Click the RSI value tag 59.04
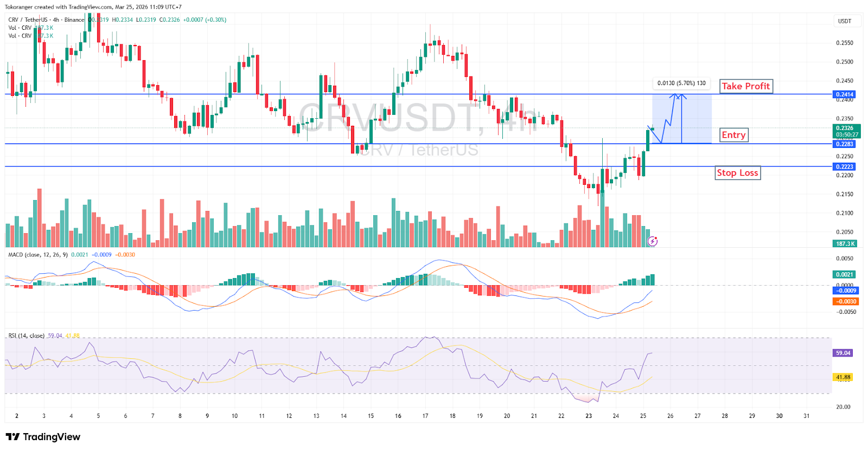868x451 pixels. coord(843,353)
